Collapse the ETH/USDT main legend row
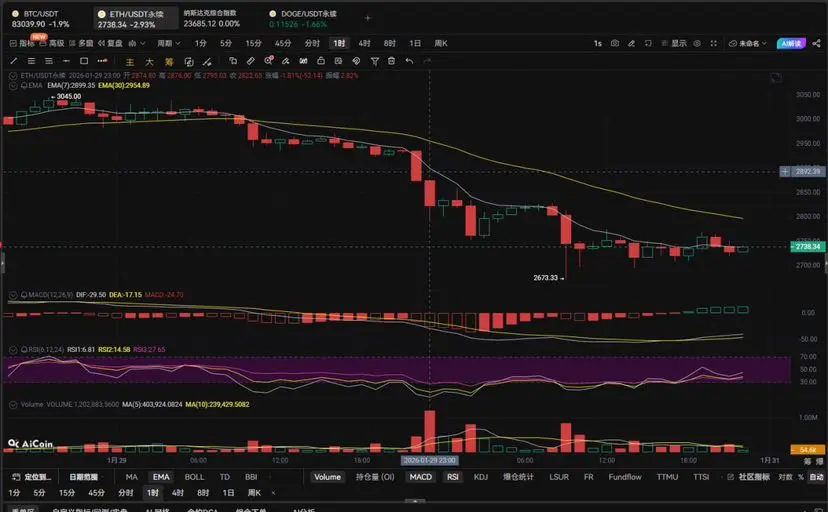Screen dimensions: 828x512 pos(13,75)
